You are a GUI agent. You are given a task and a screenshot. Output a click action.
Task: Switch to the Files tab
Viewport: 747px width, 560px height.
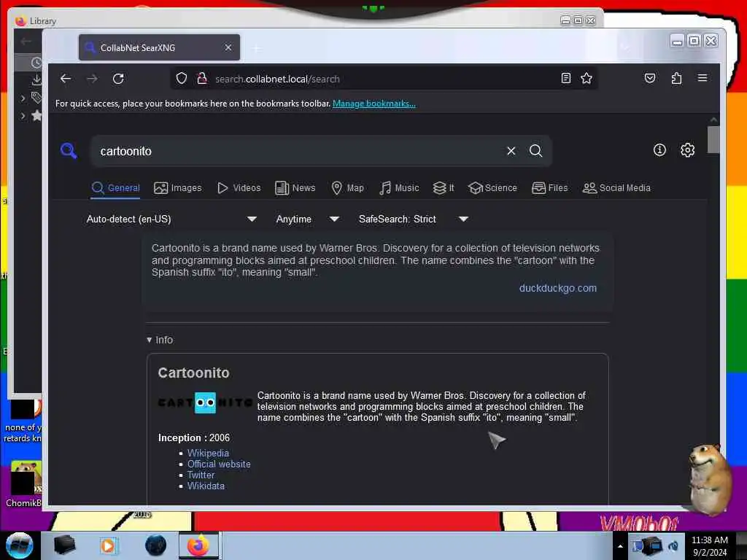tap(550, 188)
